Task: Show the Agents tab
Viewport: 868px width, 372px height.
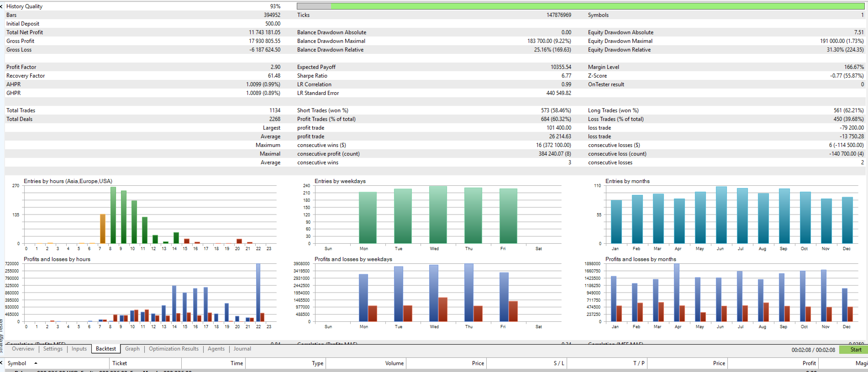Action: [x=216, y=349]
